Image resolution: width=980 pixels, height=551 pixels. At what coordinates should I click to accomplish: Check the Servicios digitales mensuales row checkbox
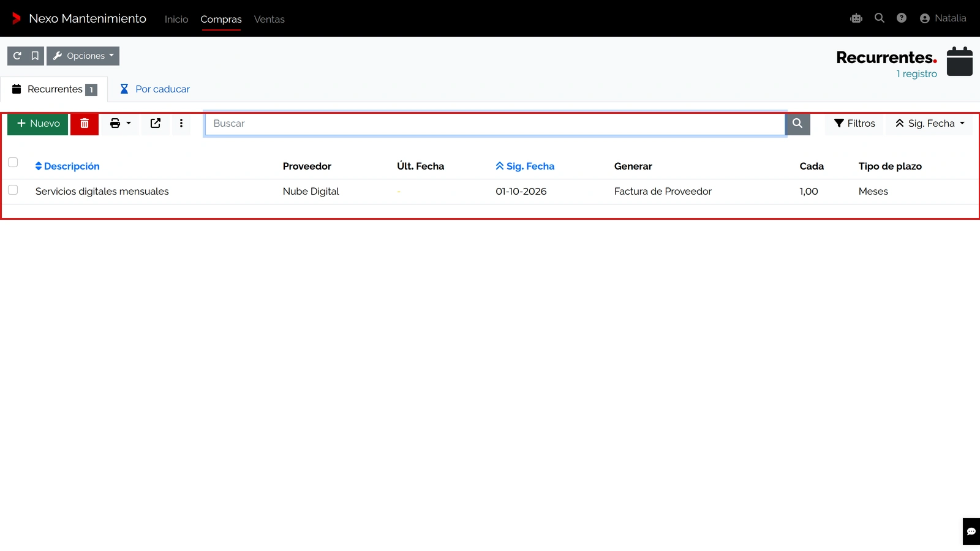coord(13,190)
